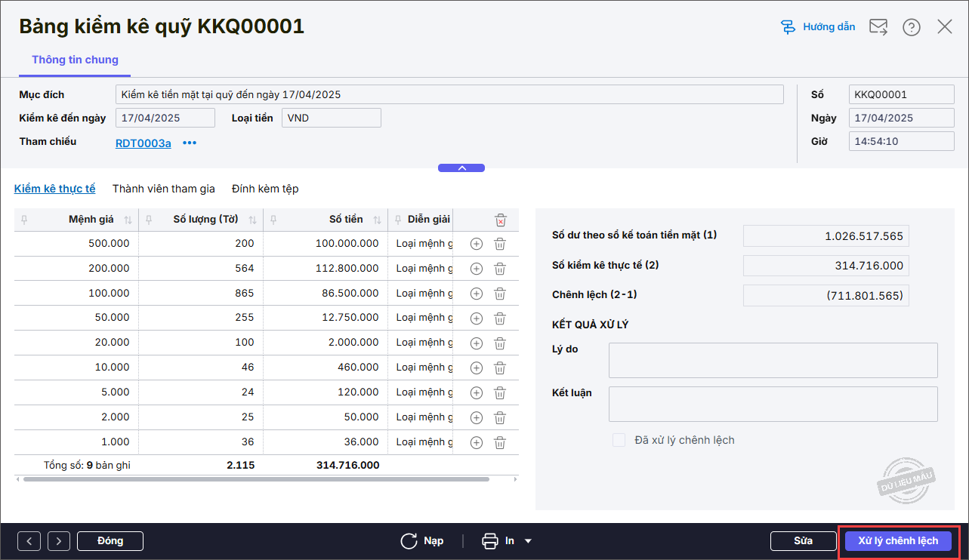Click the amount cell 86.500.000
The height and width of the screenshot is (560, 969).
[326, 294]
